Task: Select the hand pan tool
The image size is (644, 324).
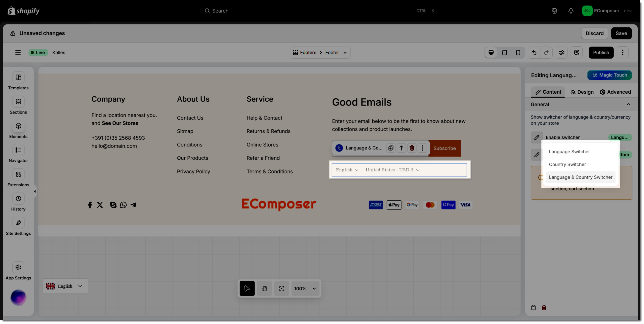Action: (264, 289)
